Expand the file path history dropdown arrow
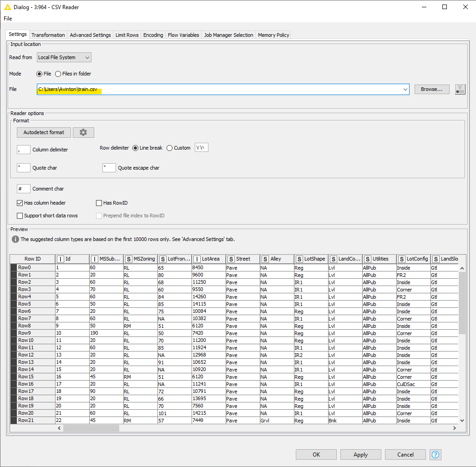Image resolution: width=476 pixels, height=467 pixels. (x=405, y=89)
